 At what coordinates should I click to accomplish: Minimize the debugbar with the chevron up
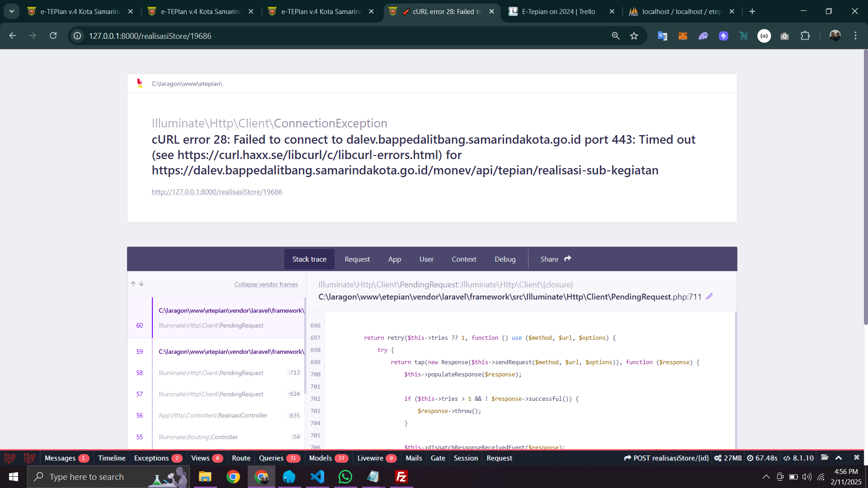[x=839, y=458]
